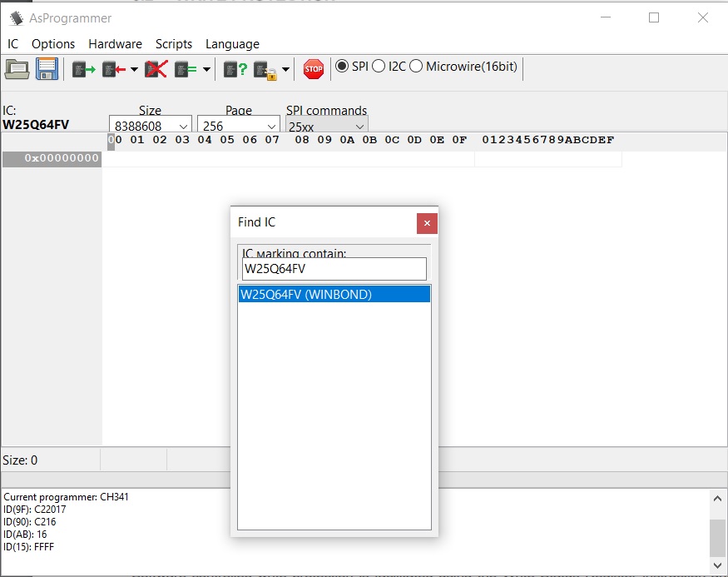The image size is (728, 577).
Task: Open the Scripts menu
Action: tap(174, 44)
